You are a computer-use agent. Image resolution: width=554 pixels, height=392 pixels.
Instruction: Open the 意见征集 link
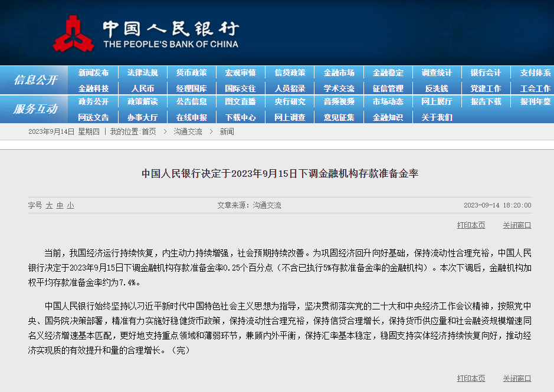click(x=339, y=117)
